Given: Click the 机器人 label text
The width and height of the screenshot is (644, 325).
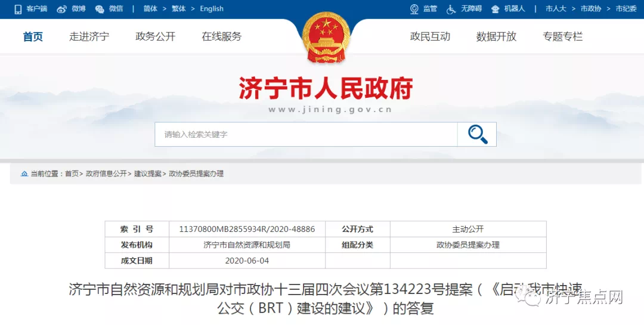Looking at the screenshot, I should (515, 8).
